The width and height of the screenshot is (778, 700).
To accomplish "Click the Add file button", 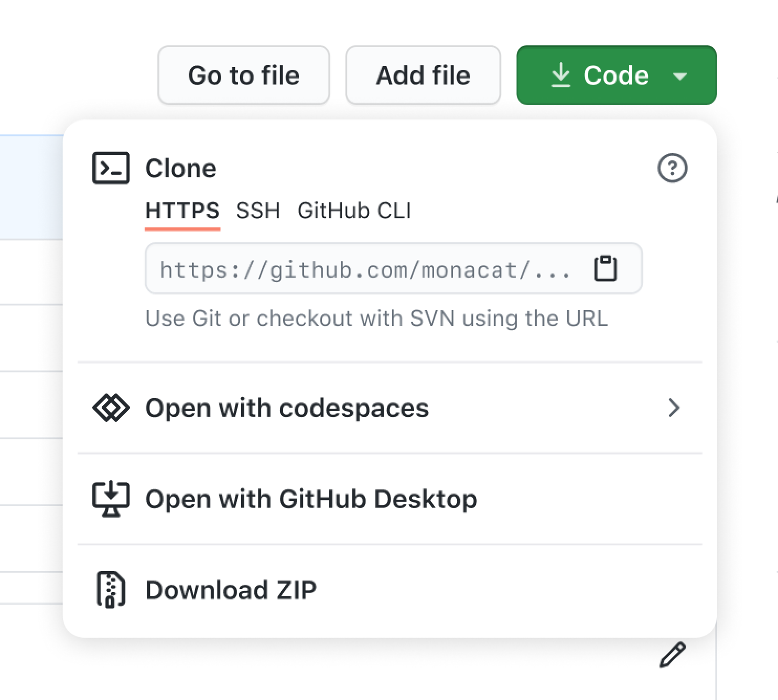I will click(423, 75).
